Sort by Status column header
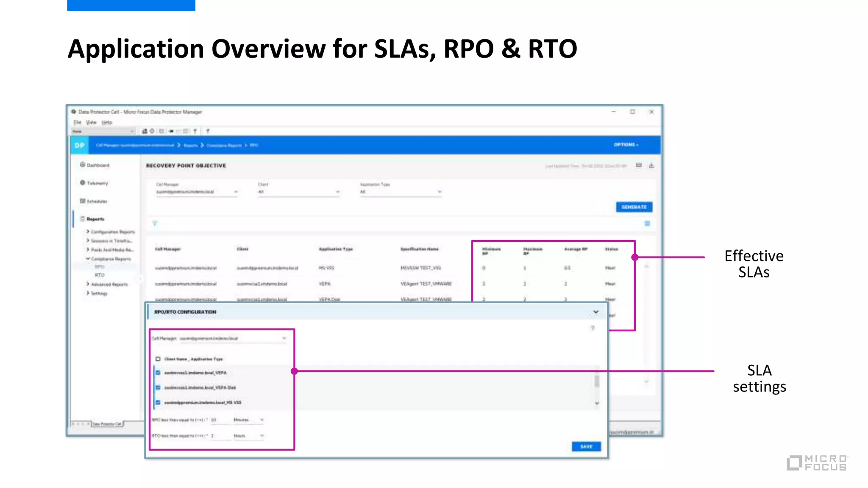This screenshot has width=868, height=488. click(x=612, y=249)
